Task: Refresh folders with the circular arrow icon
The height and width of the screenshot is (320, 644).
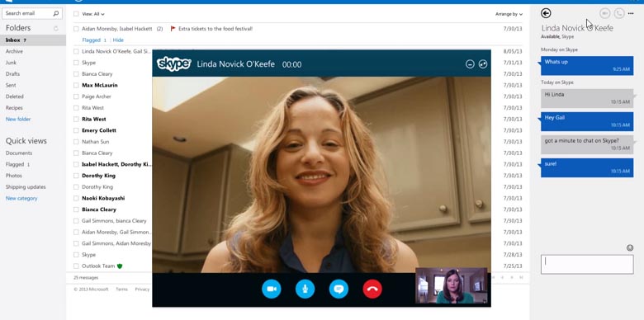Action: click(x=56, y=28)
